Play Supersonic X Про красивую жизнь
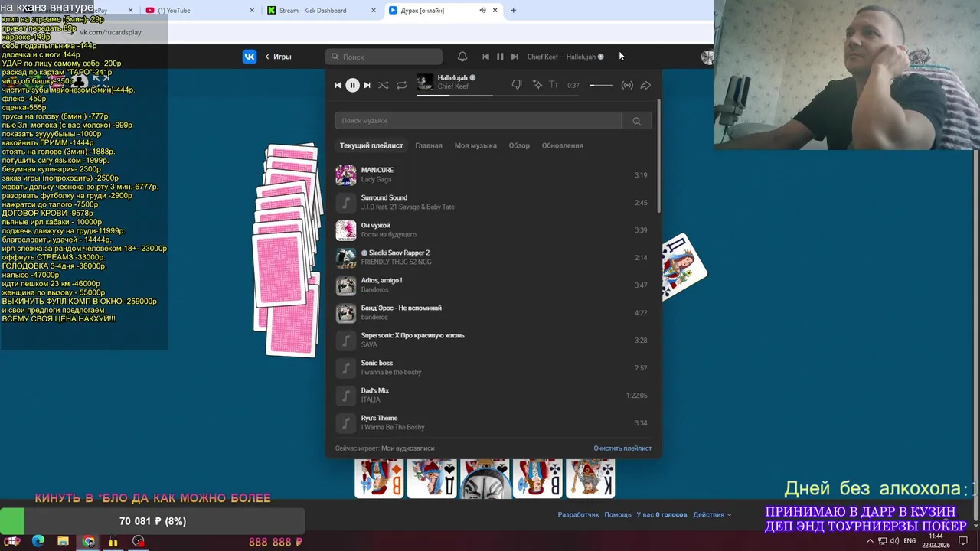980x551 pixels. tap(493, 340)
